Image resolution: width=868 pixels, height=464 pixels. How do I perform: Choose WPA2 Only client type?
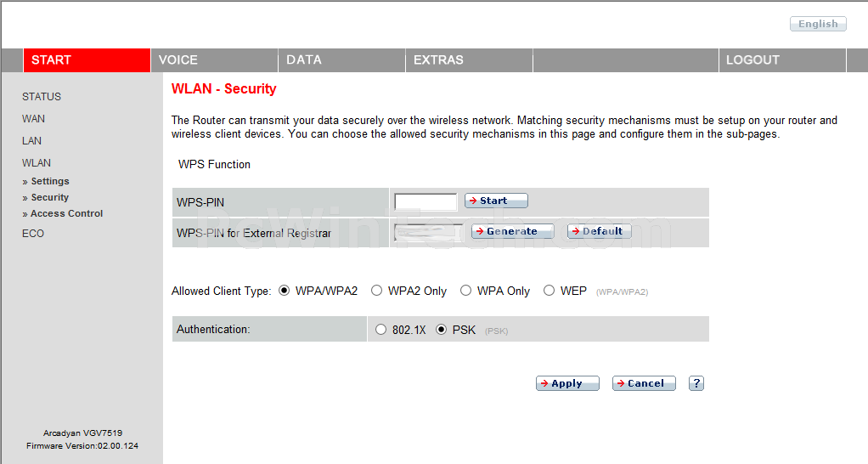point(377,291)
